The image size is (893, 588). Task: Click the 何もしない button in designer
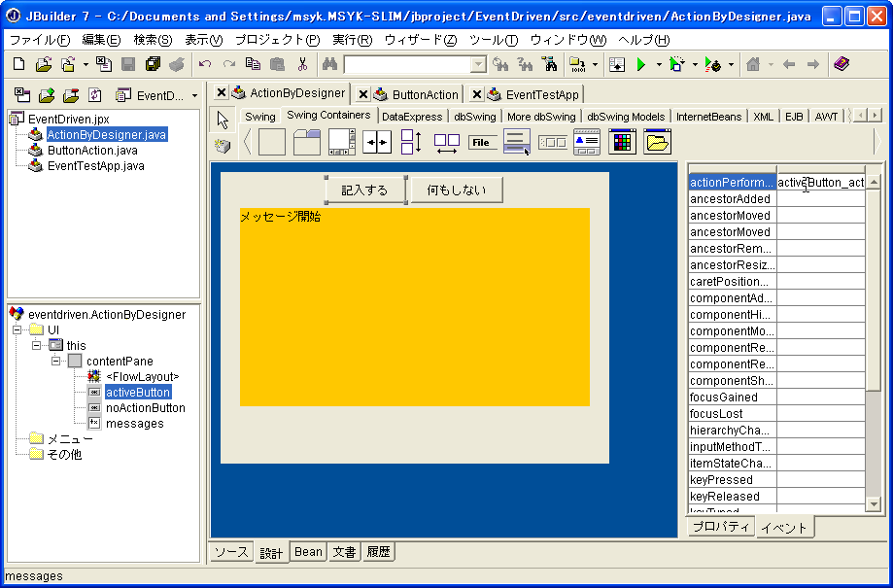tap(456, 190)
